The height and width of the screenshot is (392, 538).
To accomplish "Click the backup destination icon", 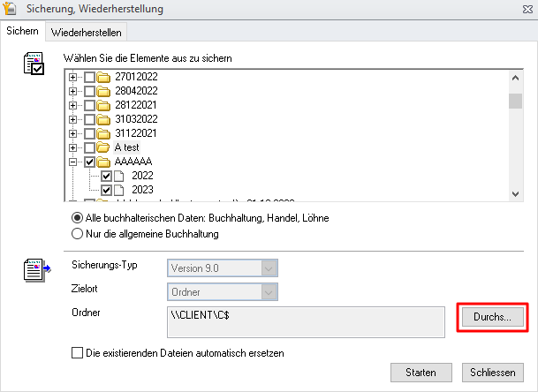I will pyautogui.click(x=34, y=268).
